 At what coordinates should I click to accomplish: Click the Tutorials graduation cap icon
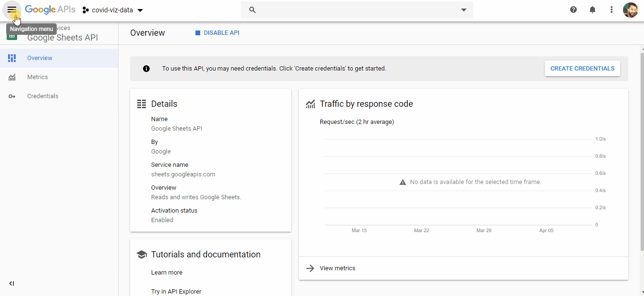point(142,255)
